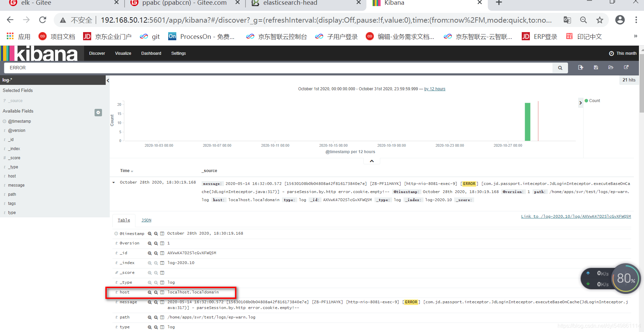
Task: Click the translate page icon
Action: click(x=567, y=20)
